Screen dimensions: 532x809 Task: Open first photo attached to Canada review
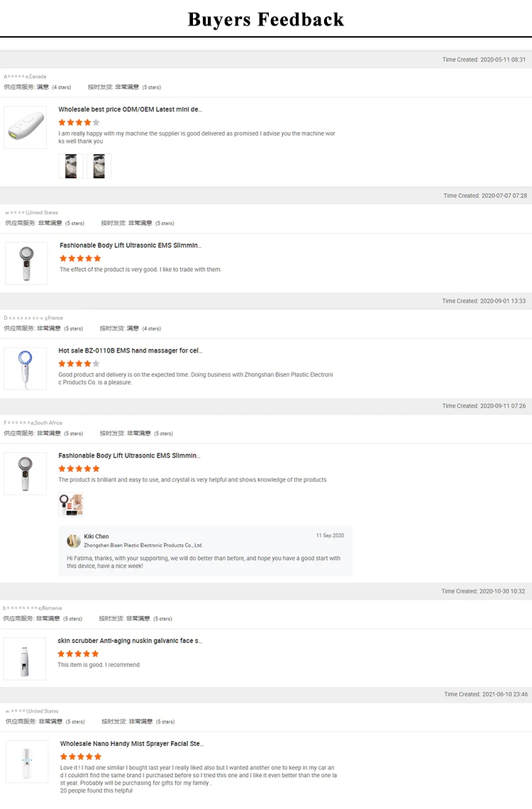pyautogui.click(x=70, y=166)
